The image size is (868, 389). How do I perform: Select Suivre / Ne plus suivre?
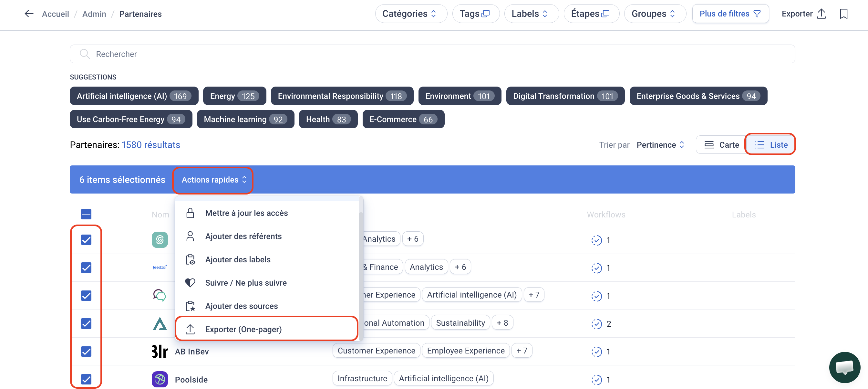tap(267, 283)
